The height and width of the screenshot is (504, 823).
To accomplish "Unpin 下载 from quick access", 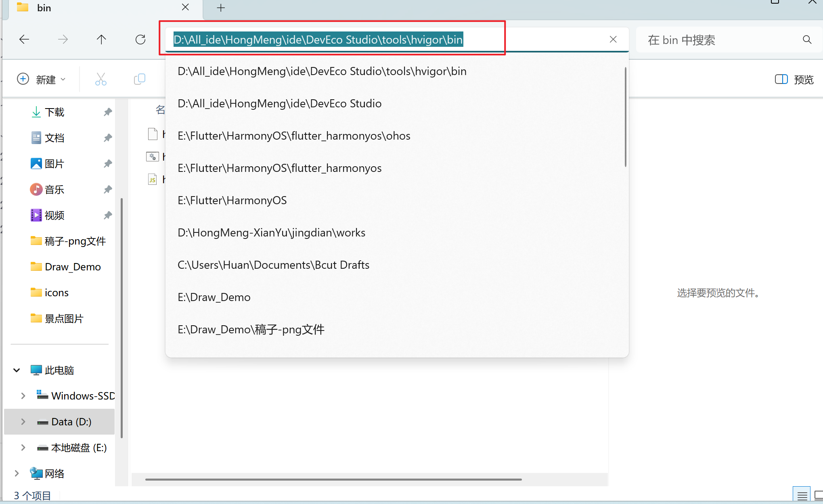I will 107,112.
